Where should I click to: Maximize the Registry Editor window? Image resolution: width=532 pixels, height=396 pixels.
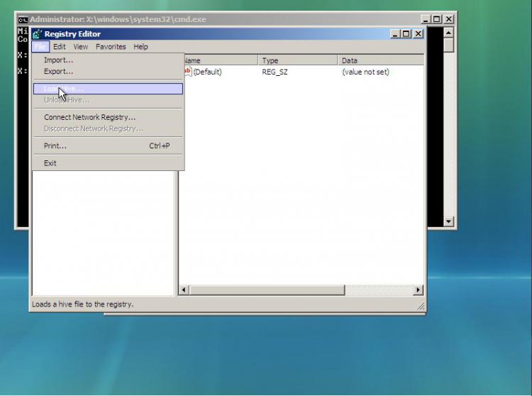coord(406,34)
